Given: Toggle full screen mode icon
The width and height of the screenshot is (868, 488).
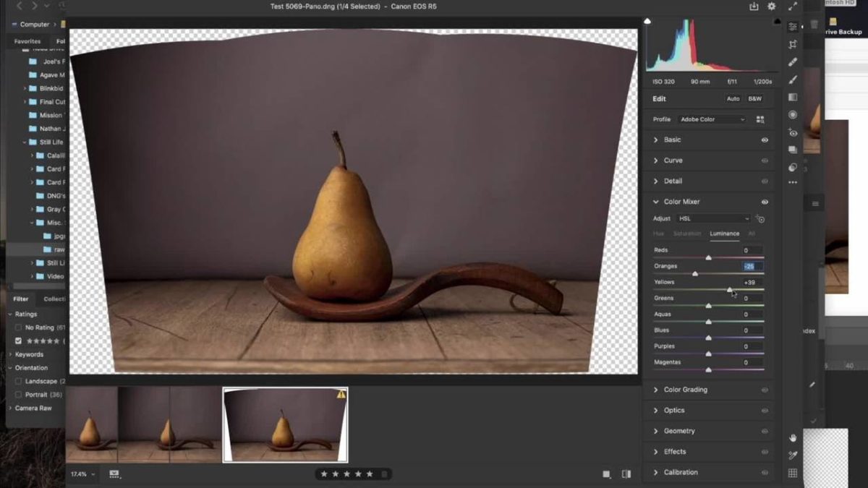Looking at the screenshot, I should 793,7.
